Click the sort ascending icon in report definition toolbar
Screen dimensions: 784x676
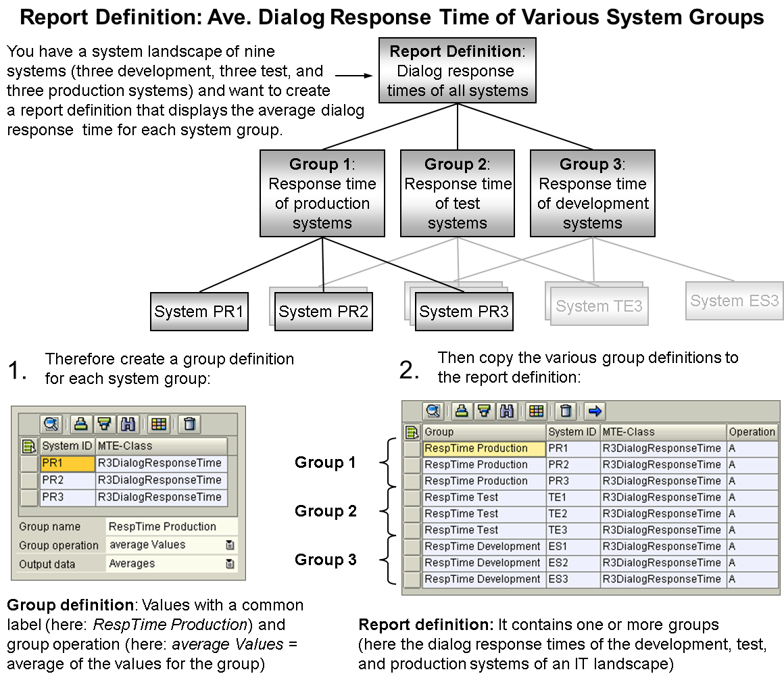(461, 410)
